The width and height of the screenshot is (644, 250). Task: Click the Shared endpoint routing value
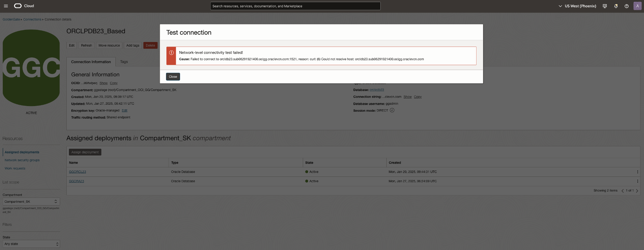118,118
